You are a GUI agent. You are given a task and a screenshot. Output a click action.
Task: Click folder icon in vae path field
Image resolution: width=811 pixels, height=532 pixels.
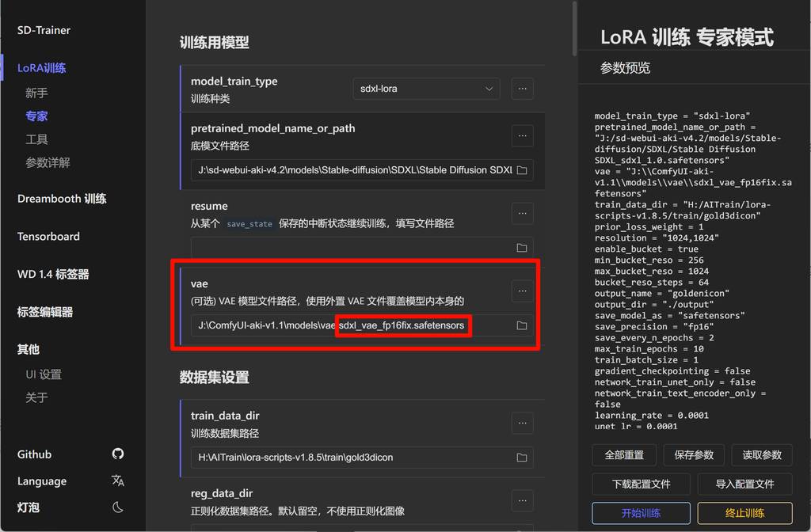(x=522, y=325)
